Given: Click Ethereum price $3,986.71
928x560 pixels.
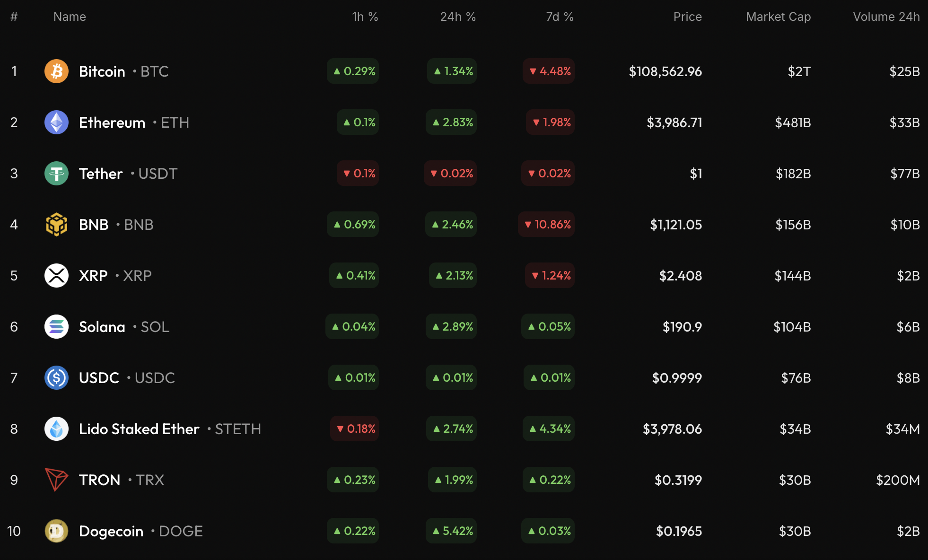Looking at the screenshot, I should coord(674,122).
